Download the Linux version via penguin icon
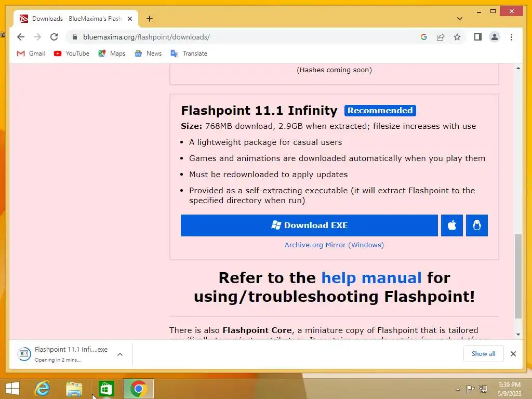This screenshot has width=532, height=399. [x=477, y=225]
